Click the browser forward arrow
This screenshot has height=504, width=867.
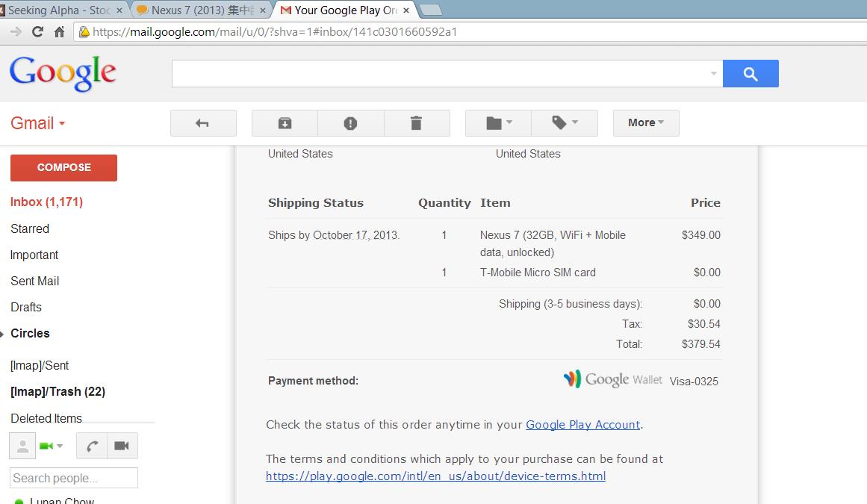pos(16,32)
